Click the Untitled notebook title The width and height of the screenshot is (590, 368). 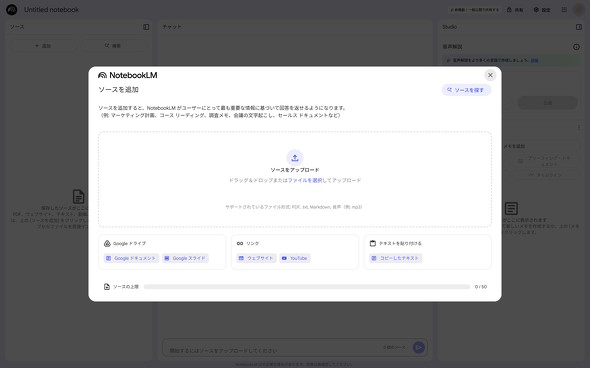(x=52, y=10)
